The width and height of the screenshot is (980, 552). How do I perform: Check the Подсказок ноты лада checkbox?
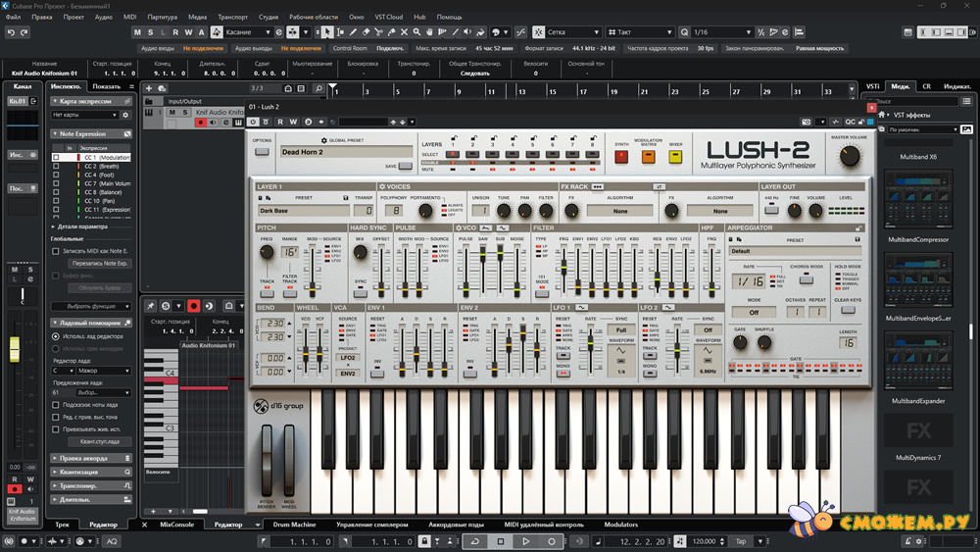pyautogui.click(x=56, y=405)
